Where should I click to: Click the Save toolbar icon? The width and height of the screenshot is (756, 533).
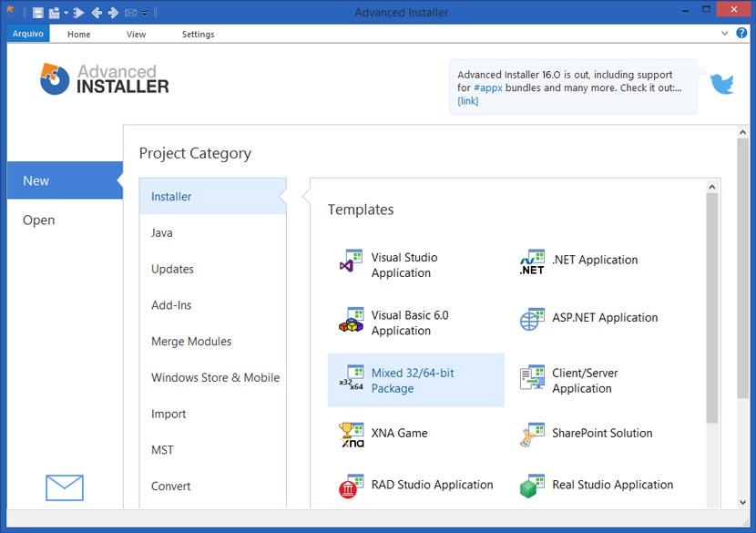pos(37,12)
